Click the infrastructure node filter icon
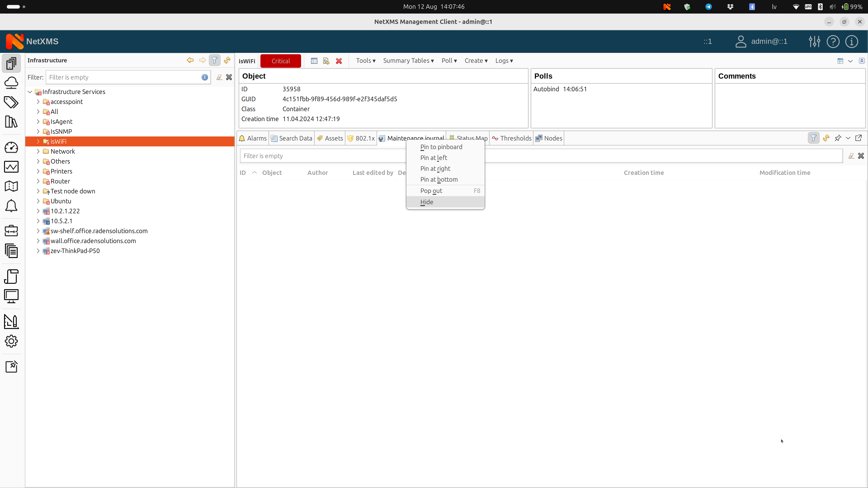The height and width of the screenshot is (488, 868). coord(215,60)
